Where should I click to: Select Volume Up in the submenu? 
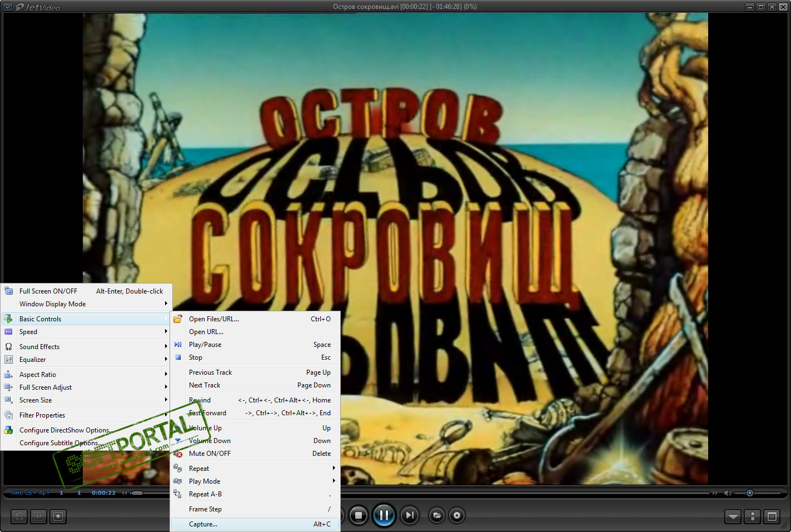pos(255,428)
